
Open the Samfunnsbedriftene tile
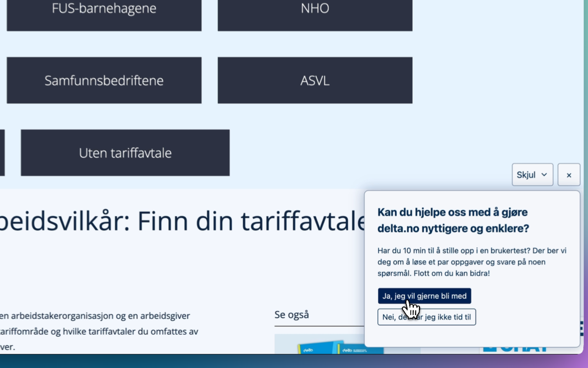pyautogui.click(x=104, y=80)
